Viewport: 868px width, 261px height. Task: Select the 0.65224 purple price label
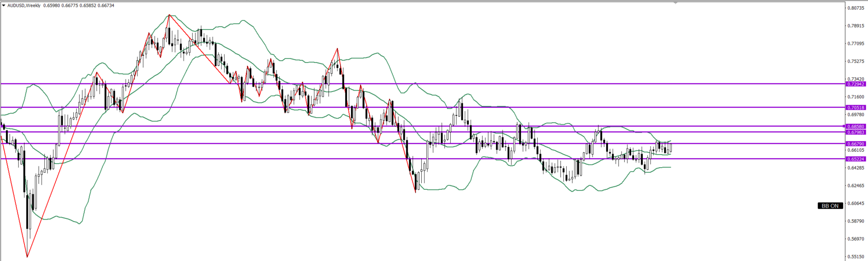pos(856,159)
